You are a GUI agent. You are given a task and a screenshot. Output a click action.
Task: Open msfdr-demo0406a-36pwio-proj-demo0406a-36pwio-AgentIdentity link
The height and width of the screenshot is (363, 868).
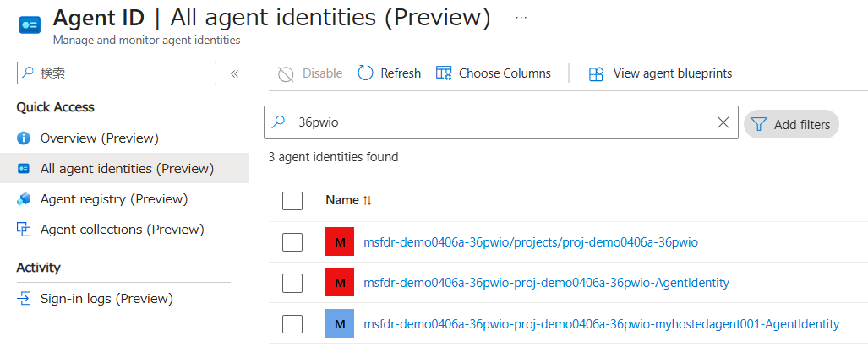point(546,283)
